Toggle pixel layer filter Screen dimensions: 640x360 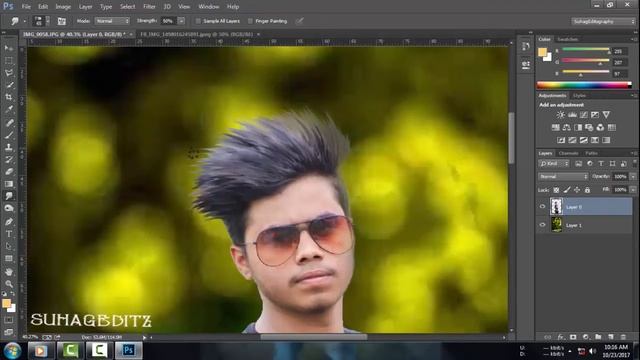pyautogui.click(x=578, y=164)
